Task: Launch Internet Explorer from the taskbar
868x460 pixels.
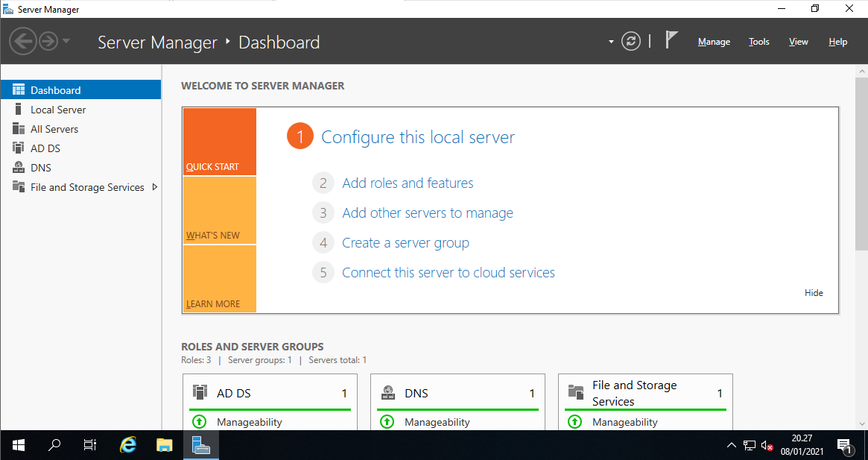Action: point(127,445)
